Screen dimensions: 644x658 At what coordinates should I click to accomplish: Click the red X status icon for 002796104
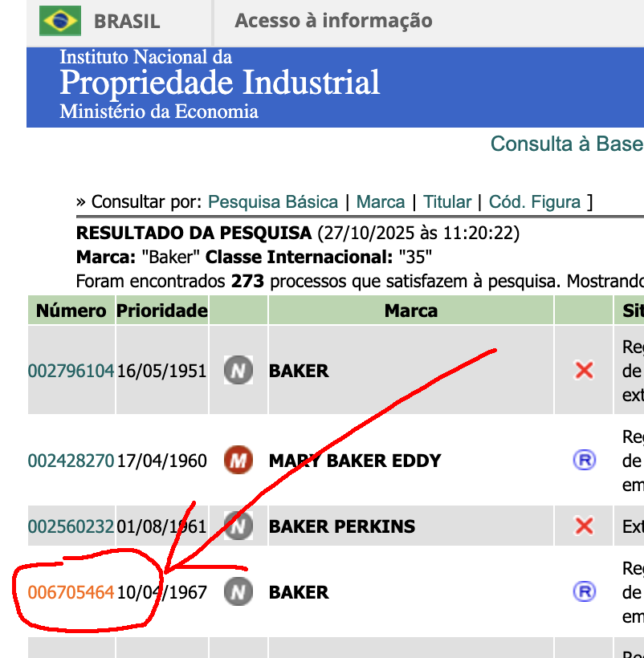tap(584, 371)
